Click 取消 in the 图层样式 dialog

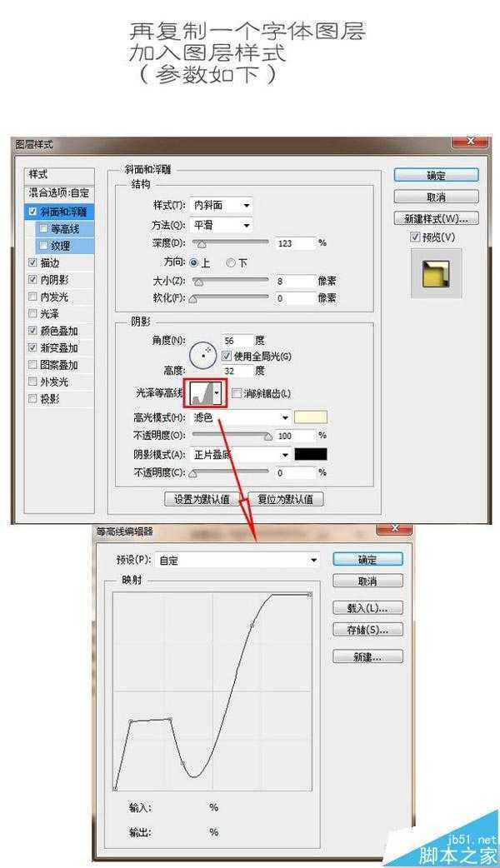point(437,197)
